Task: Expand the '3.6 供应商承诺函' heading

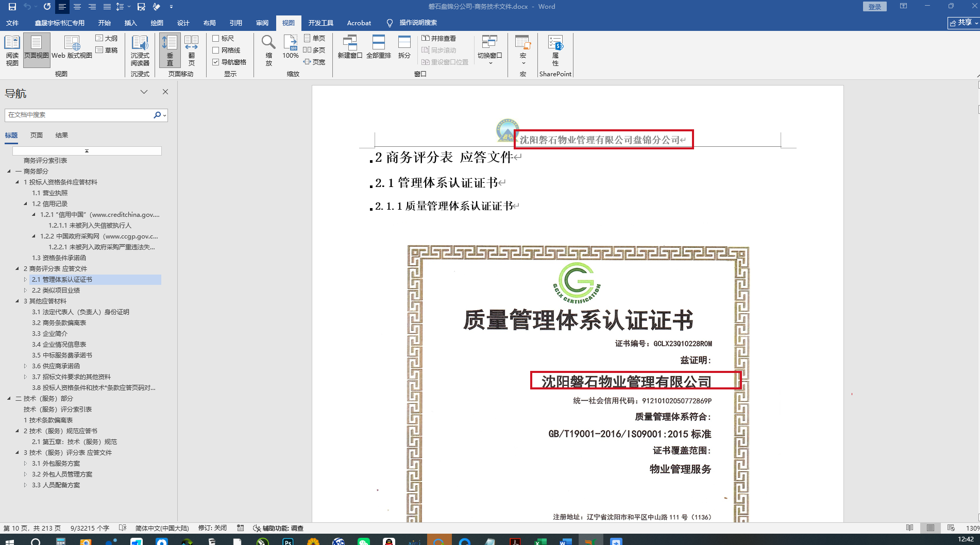Action: (x=25, y=366)
